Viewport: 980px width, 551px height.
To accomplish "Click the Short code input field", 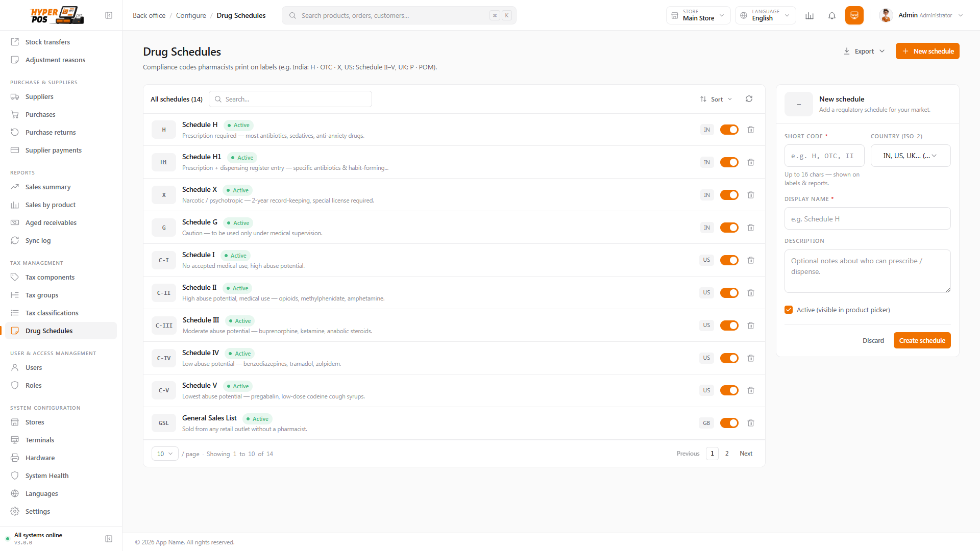I will 824,156.
